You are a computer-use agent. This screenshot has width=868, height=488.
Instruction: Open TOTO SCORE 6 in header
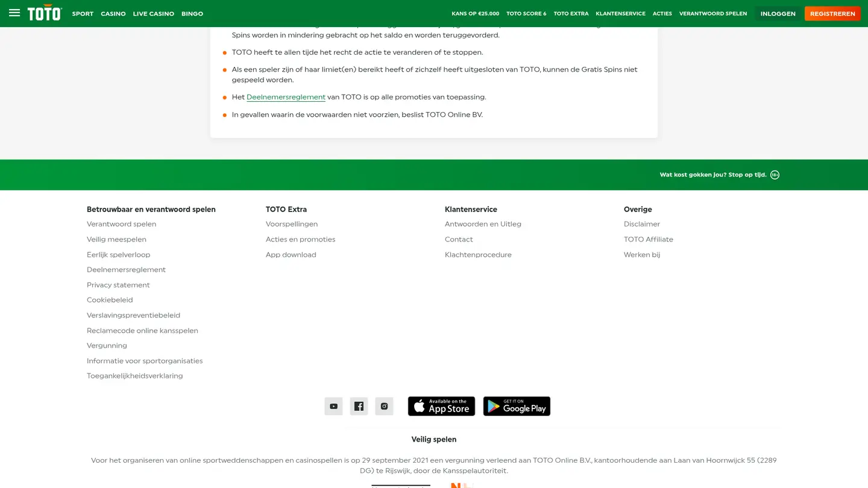(526, 13)
